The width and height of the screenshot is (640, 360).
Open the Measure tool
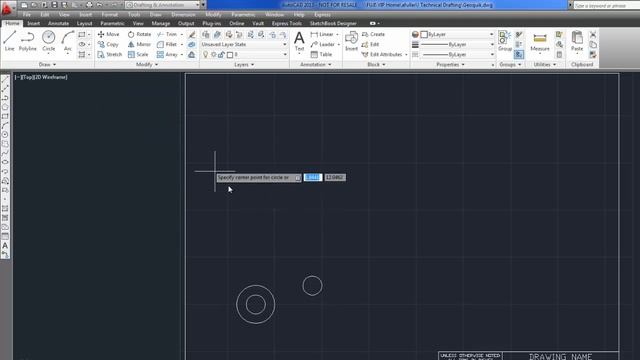[540, 41]
